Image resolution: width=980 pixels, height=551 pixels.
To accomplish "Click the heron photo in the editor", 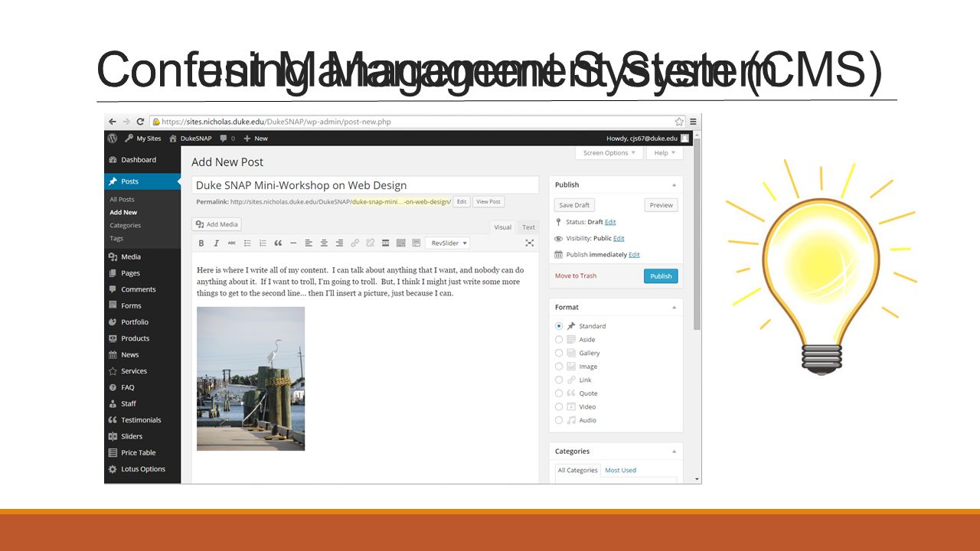I will click(250, 379).
